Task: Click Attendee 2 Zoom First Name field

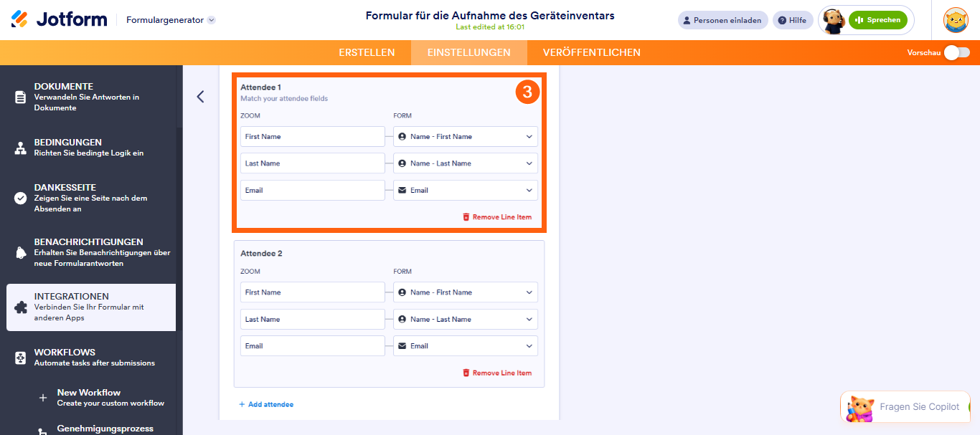Action: (x=313, y=292)
